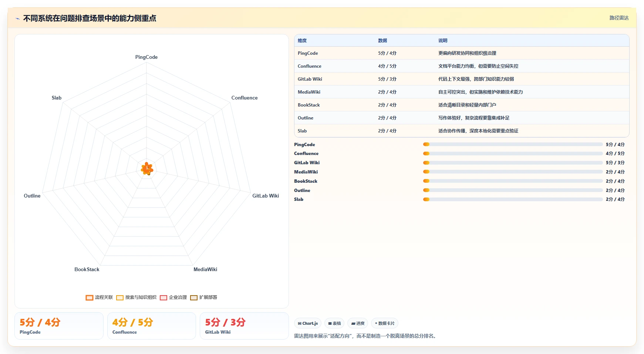Screen dimensions: 644x354
Task: Select the GitLab Wiki axis label on radar
Action: pos(266,196)
